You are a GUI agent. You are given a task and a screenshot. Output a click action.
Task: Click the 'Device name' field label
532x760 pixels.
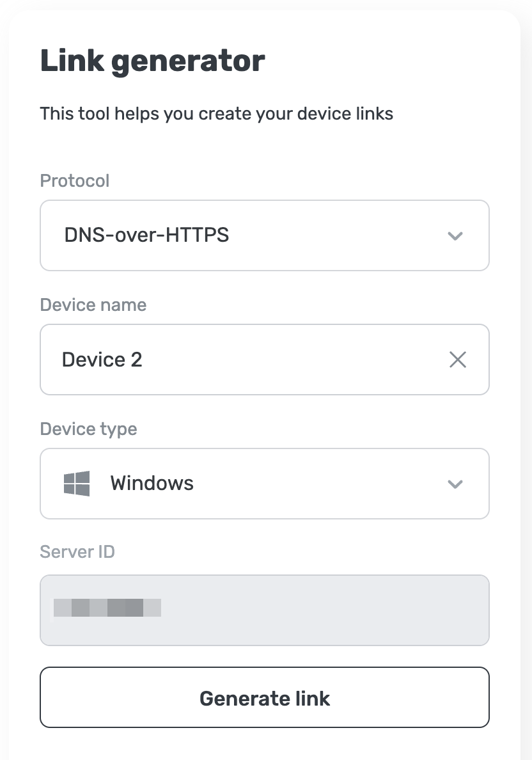point(93,305)
